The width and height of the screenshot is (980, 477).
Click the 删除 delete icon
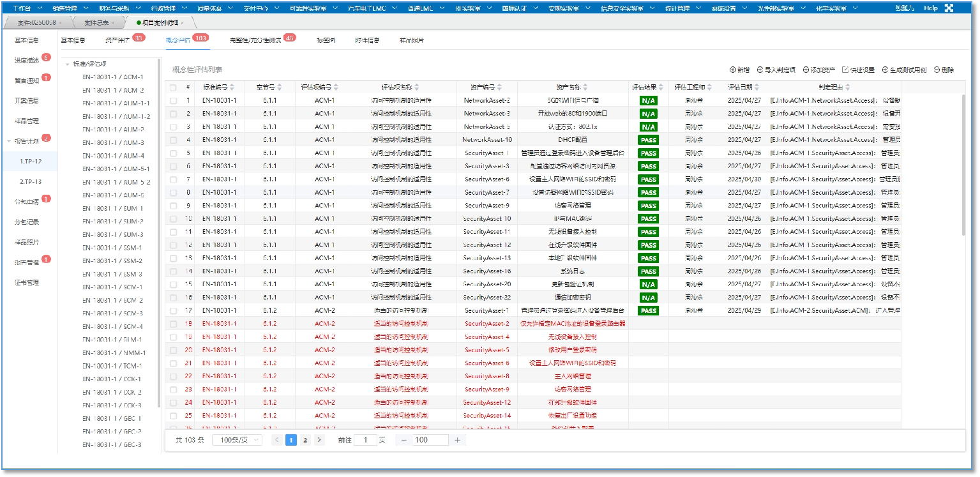[x=937, y=70]
